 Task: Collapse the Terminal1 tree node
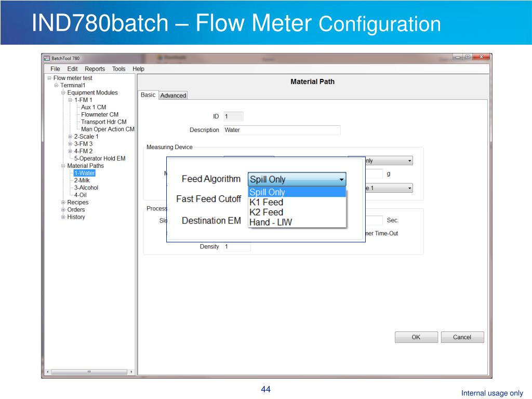click(x=56, y=85)
